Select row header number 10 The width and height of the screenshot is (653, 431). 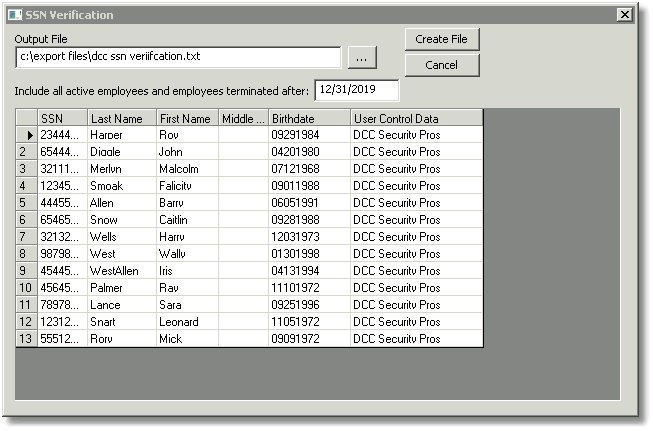(x=27, y=288)
